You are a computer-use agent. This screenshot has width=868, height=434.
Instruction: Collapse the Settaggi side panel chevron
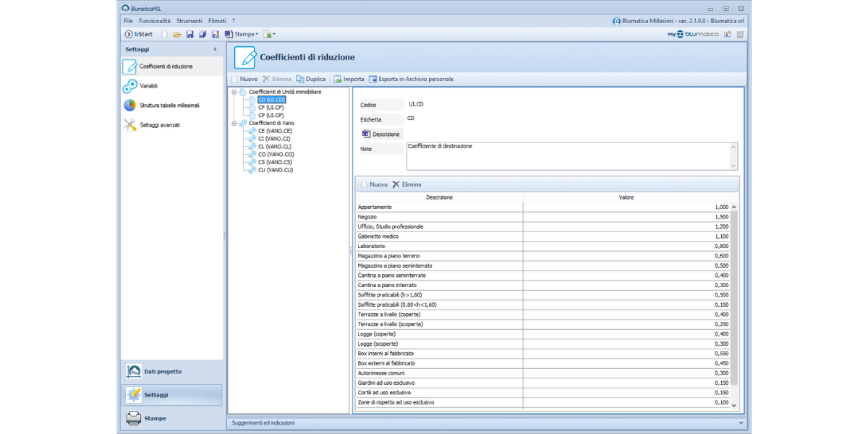tap(215, 49)
